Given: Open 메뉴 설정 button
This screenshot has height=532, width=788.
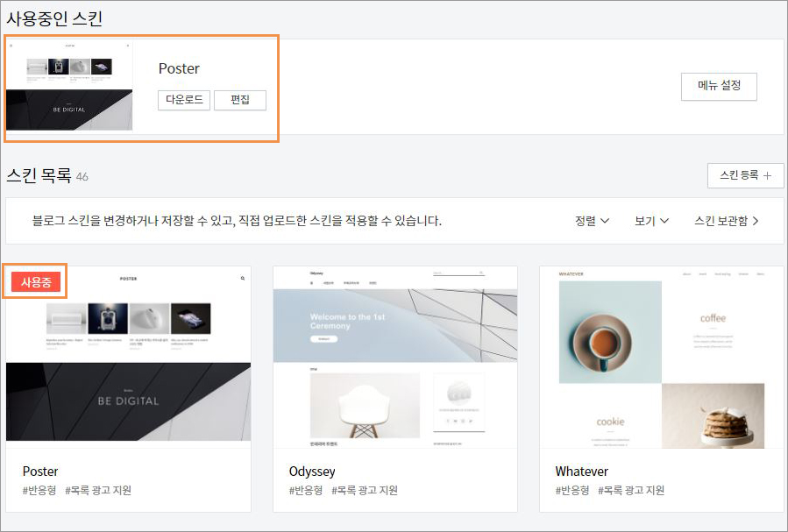Looking at the screenshot, I should click(x=719, y=87).
